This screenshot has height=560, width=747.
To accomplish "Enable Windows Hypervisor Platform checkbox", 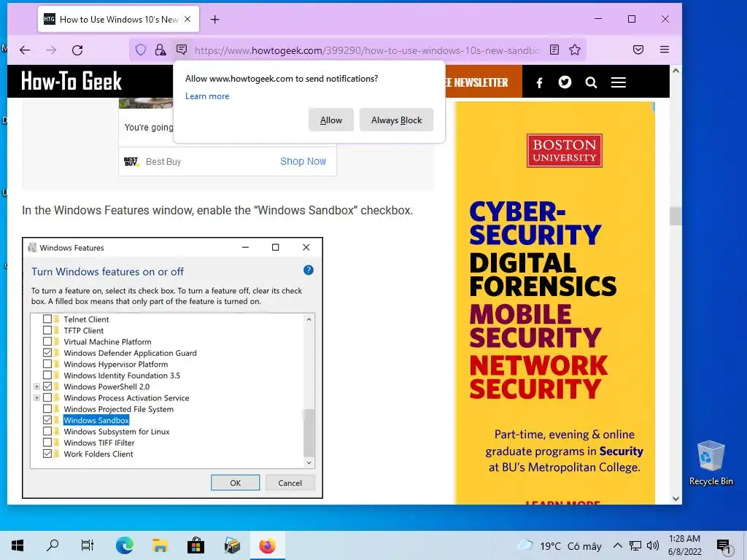I will pyautogui.click(x=47, y=364).
